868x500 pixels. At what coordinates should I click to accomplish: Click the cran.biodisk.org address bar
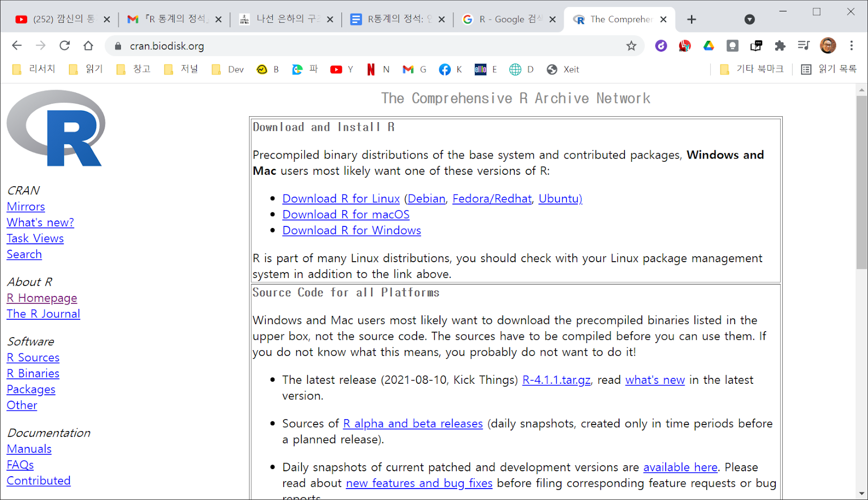374,46
